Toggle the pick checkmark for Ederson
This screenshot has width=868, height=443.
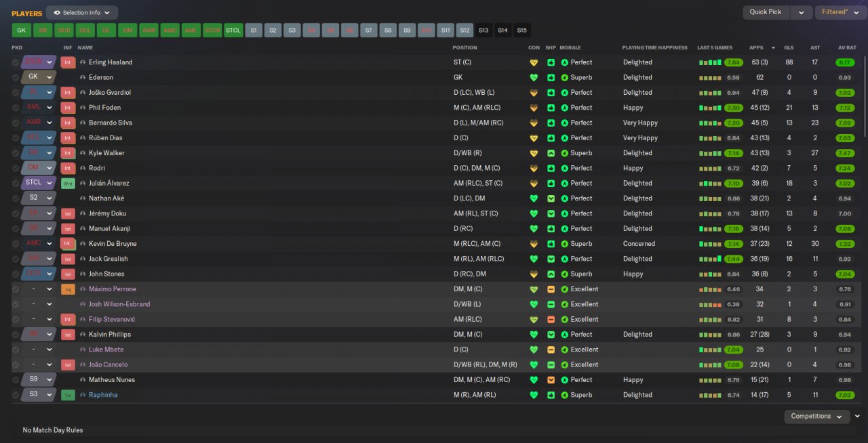click(x=16, y=77)
